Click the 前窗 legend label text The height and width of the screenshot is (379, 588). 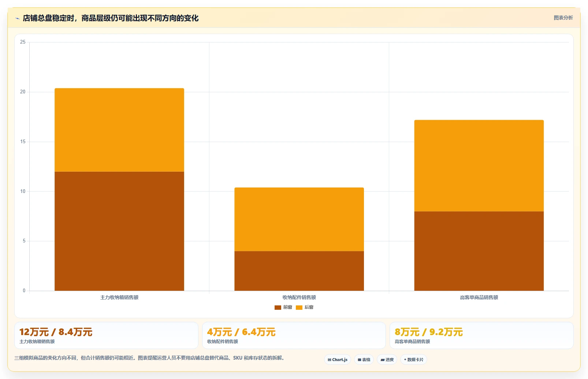288,307
